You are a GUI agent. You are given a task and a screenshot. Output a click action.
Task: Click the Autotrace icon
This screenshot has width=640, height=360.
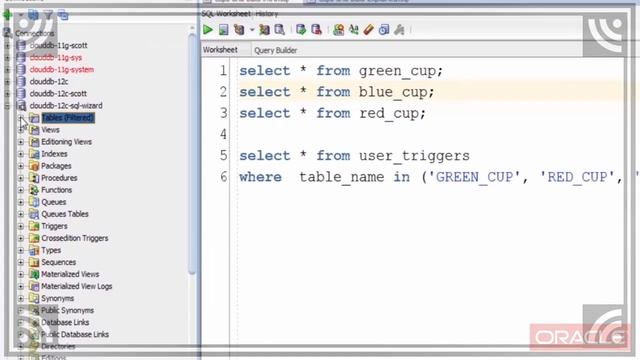point(264,29)
